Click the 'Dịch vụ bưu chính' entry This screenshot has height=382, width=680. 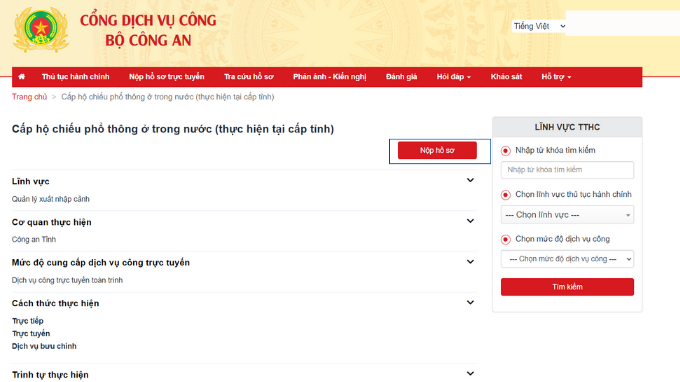pyautogui.click(x=44, y=346)
